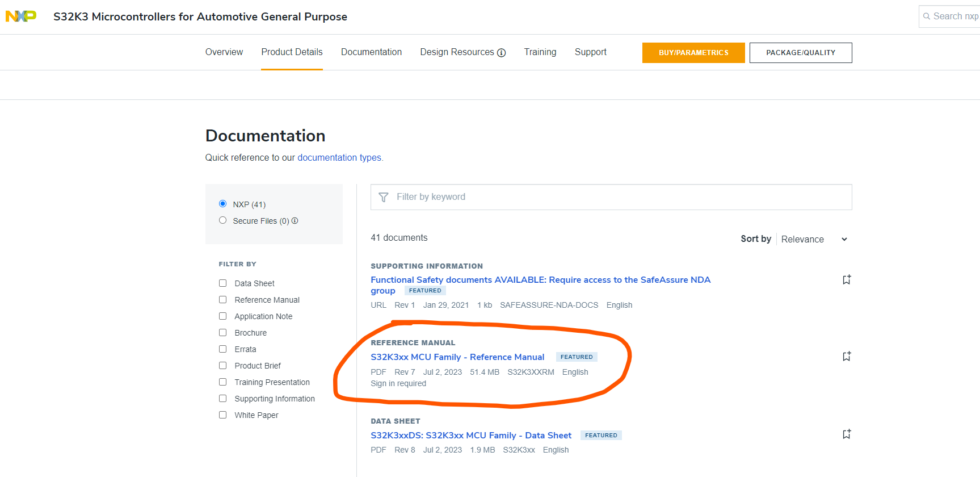Viewport: 980px width, 477px height.
Task: Click the Secure Files info icon
Action: click(x=295, y=221)
